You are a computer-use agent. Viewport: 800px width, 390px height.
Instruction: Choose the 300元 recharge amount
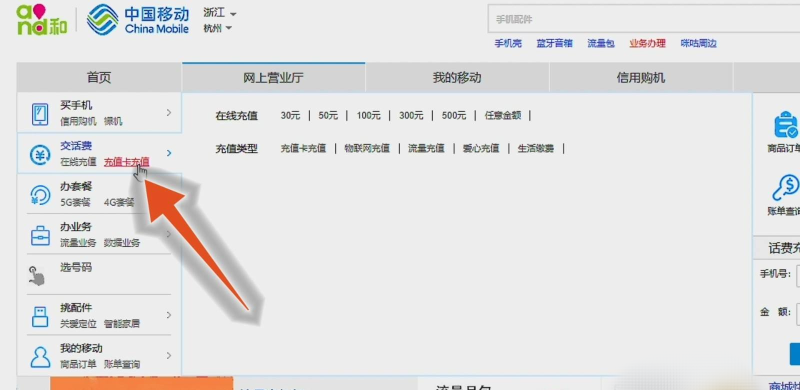[x=411, y=115]
